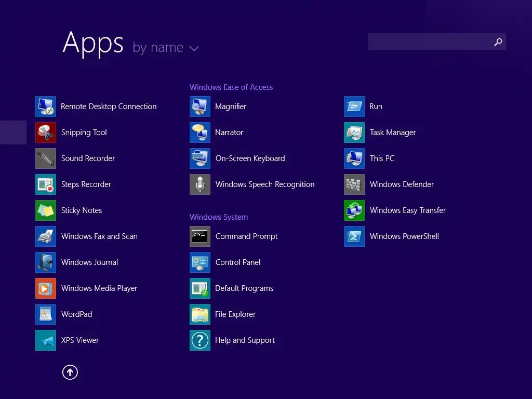
Task: Click the Windows Defender wall icon
Action: [354, 184]
